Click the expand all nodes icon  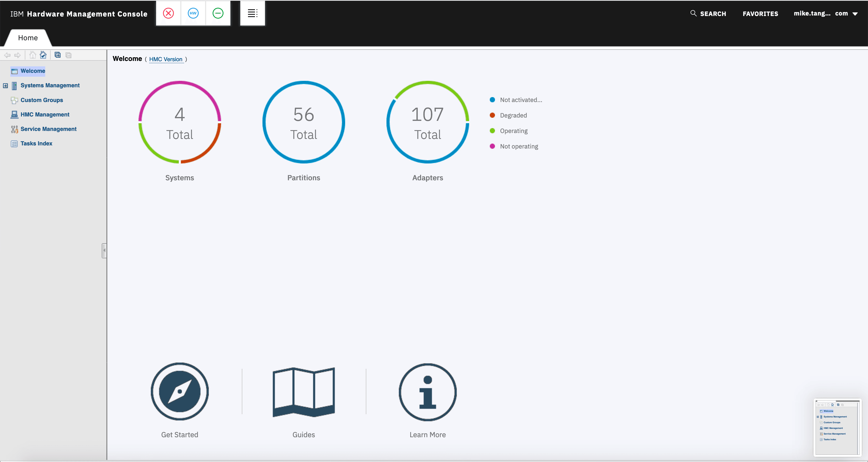click(58, 55)
